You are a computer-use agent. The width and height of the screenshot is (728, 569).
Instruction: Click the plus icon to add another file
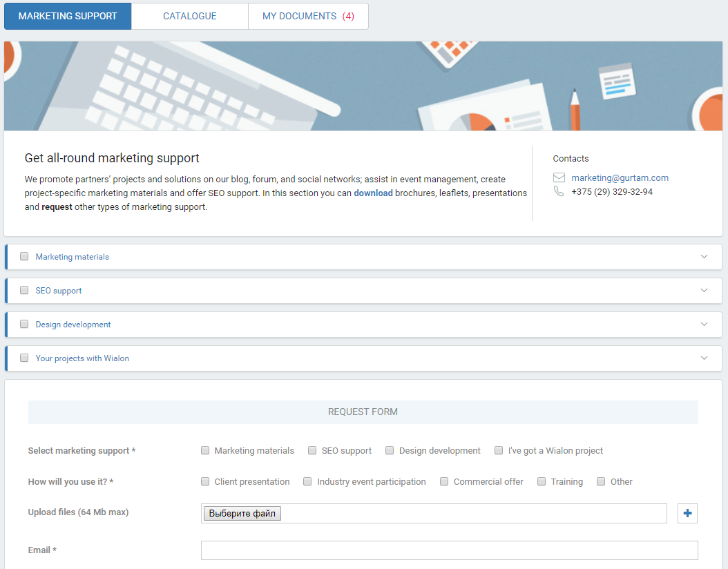[x=687, y=513]
